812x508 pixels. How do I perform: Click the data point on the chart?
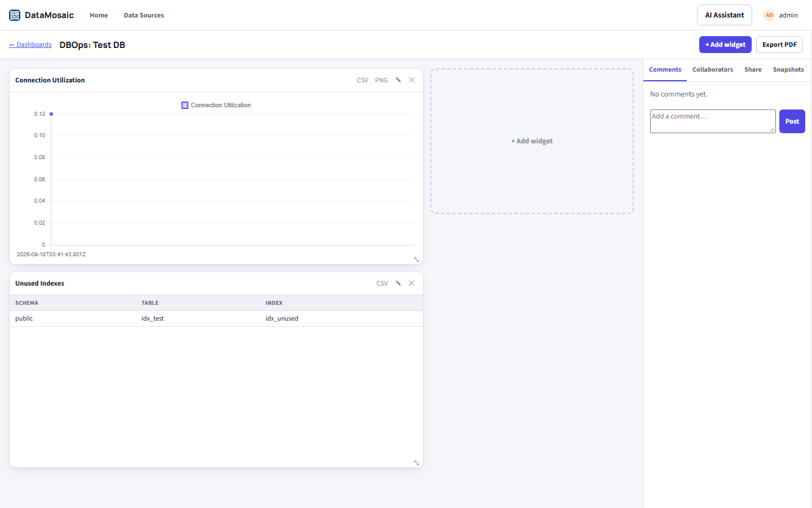pos(51,114)
